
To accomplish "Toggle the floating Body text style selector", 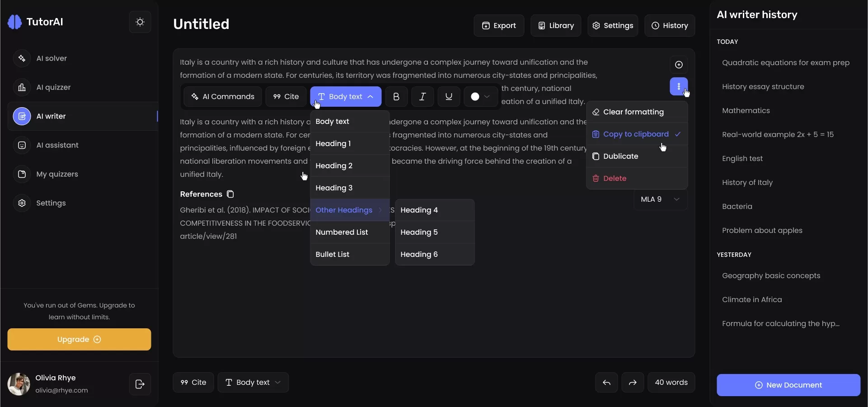I will (x=346, y=97).
